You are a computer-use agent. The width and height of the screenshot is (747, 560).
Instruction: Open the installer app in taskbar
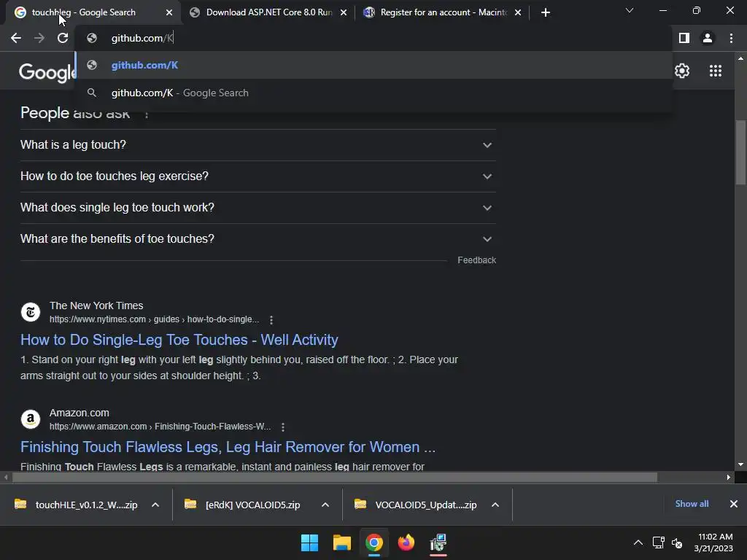tap(438, 542)
